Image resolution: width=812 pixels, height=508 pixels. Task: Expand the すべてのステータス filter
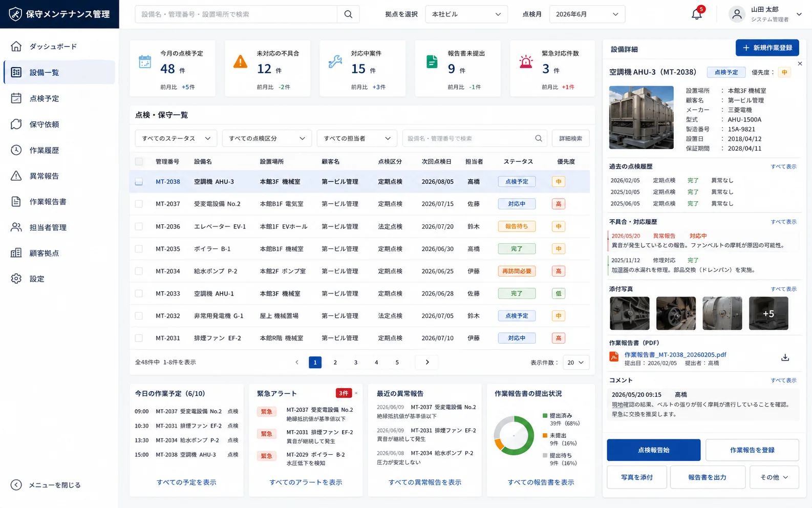176,138
